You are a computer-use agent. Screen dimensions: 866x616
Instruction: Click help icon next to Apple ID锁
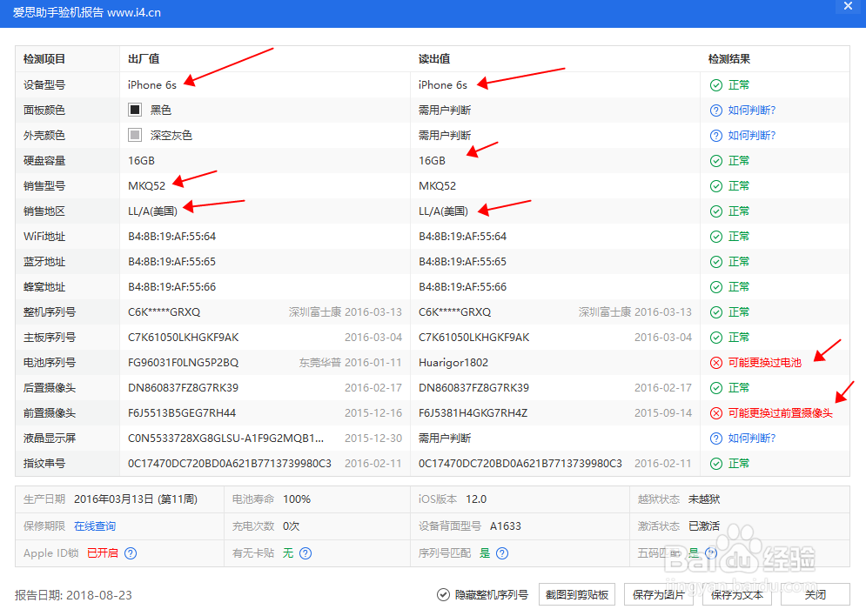[x=131, y=553]
